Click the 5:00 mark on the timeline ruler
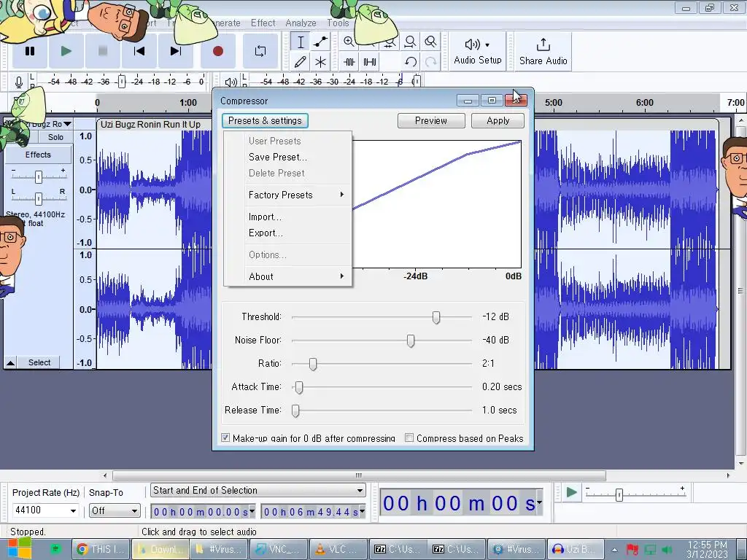 [x=553, y=102]
